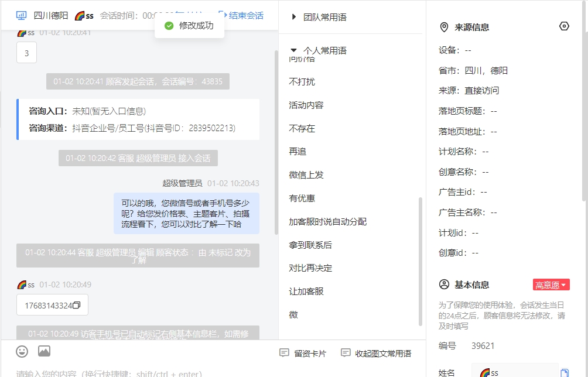Click the hexagon settings icon beside 来源信息
Screen dimensions: 588x377
(564, 26)
